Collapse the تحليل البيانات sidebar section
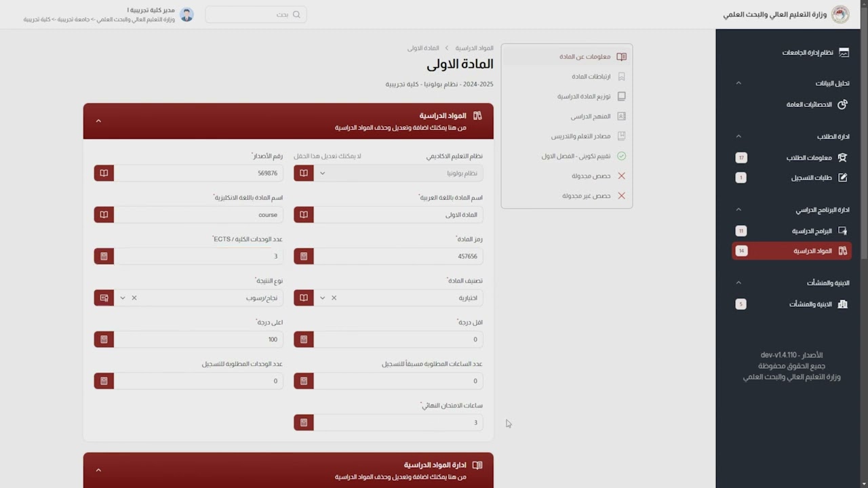This screenshot has width=868, height=488. (738, 83)
